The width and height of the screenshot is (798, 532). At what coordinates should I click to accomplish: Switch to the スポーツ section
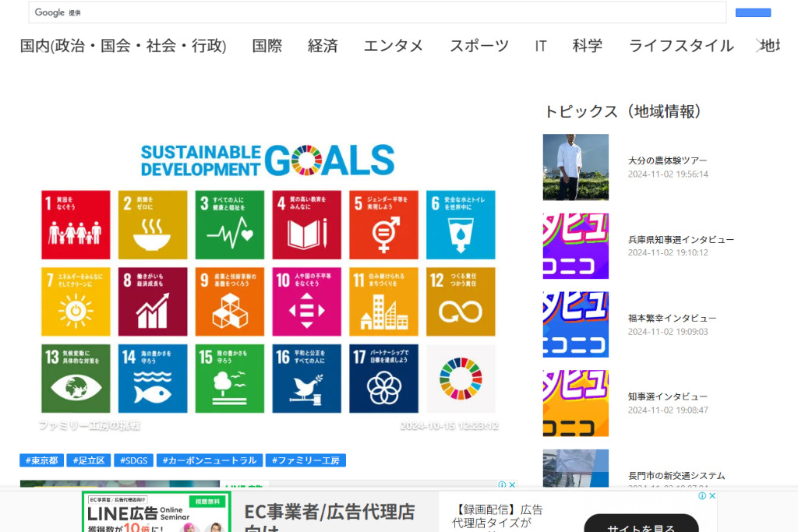tap(479, 46)
